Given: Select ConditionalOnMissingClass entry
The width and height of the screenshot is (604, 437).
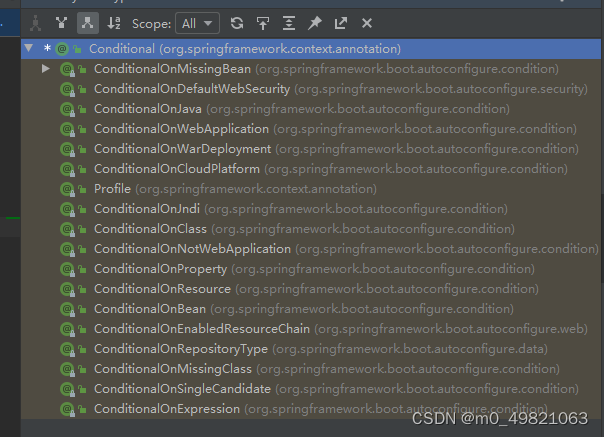Looking at the screenshot, I should 311,369.
